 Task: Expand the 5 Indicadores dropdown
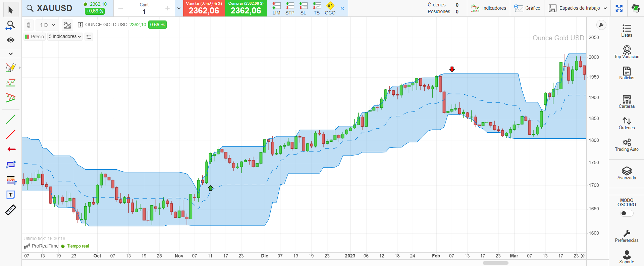click(x=65, y=36)
